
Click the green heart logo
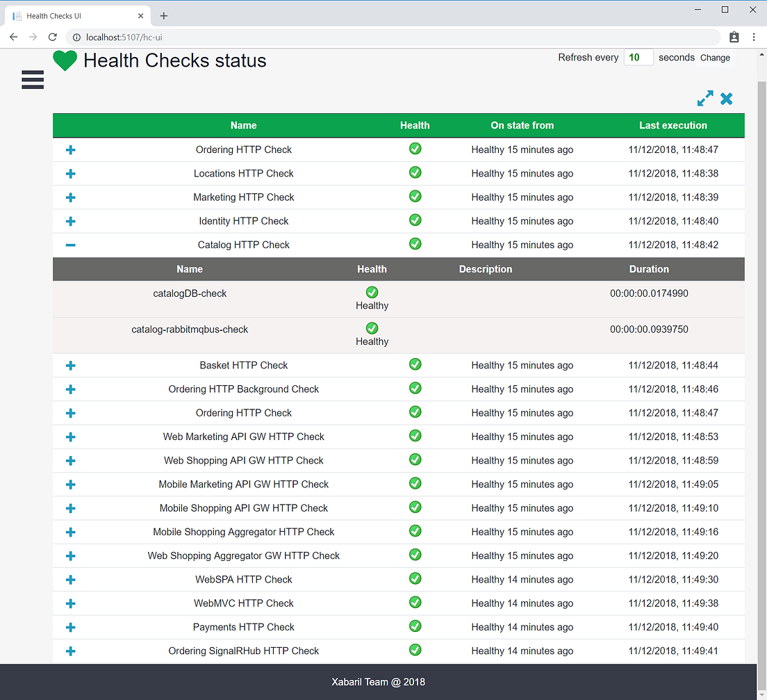tap(65, 60)
